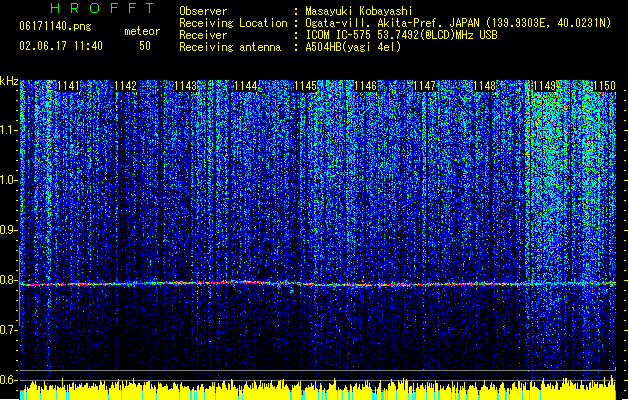Click the 0.9 kHz axis label
The width and height of the screenshot is (629, 400).
click(x=9, y=230)
